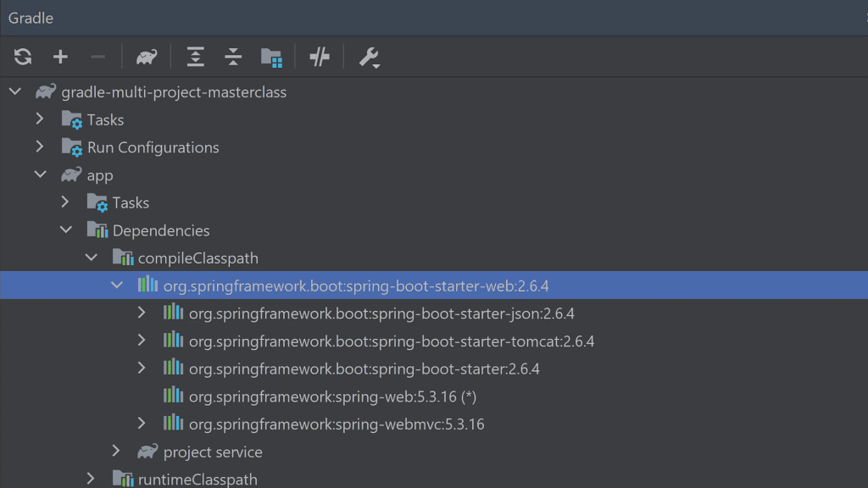The image size is (868, 488).
Task: Click the group modules folder icon
Action: coord(271,57)
